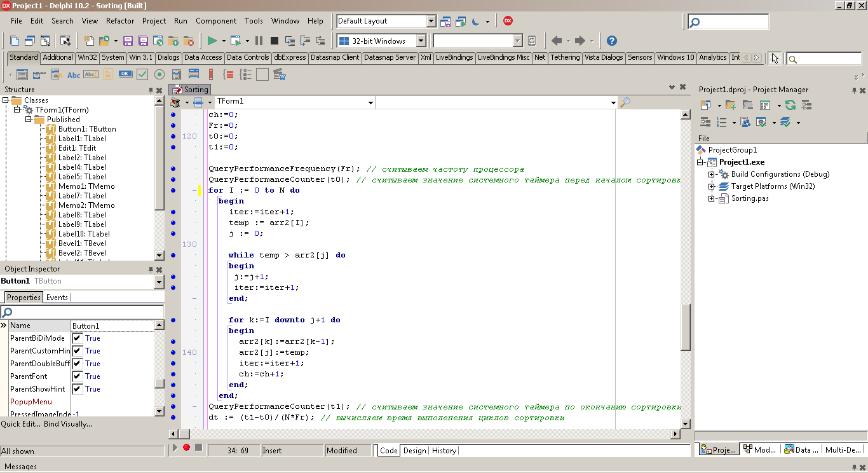This screenshot has height=473, width=868.
Task: Select the TCheckBox component in the palette
Action: pos(143,74)
